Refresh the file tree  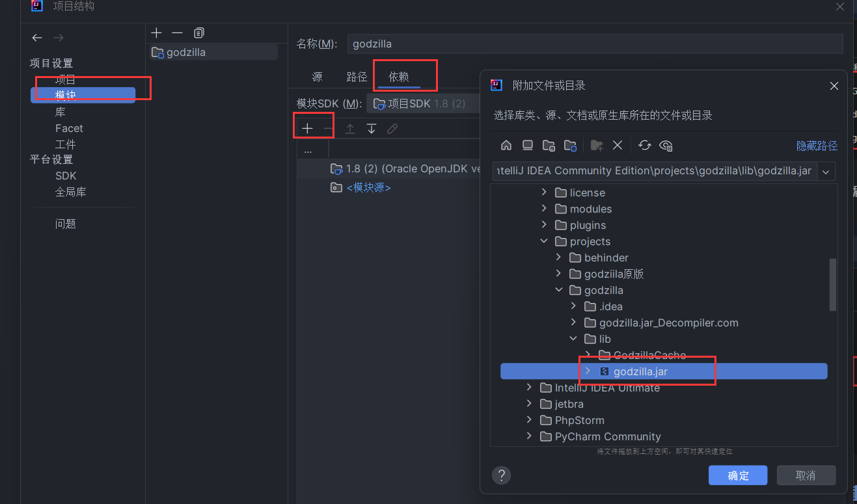(x=644, y=145)
